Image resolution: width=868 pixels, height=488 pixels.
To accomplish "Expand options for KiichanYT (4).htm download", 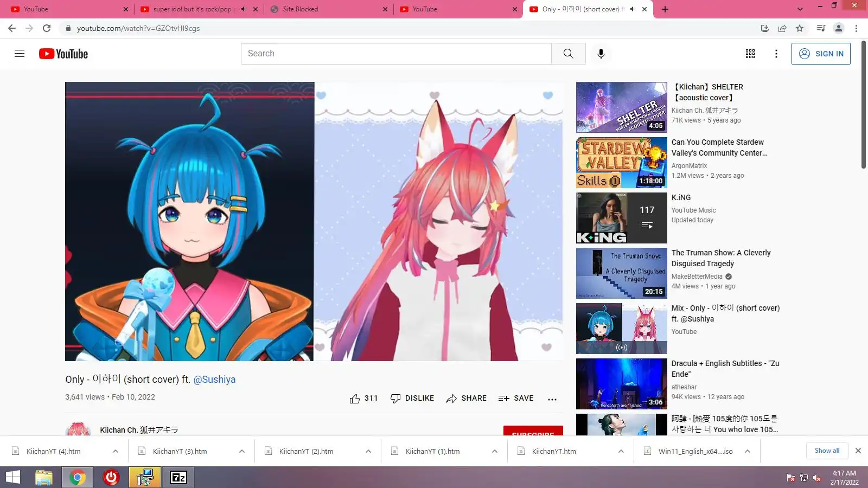I will pos(116,451).
